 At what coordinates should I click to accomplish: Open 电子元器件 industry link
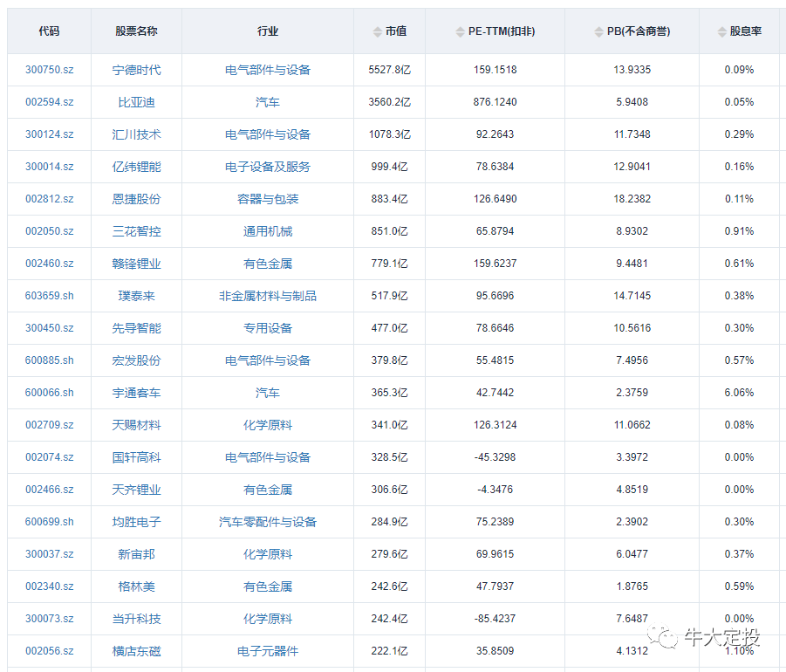(x=268, y=651)
